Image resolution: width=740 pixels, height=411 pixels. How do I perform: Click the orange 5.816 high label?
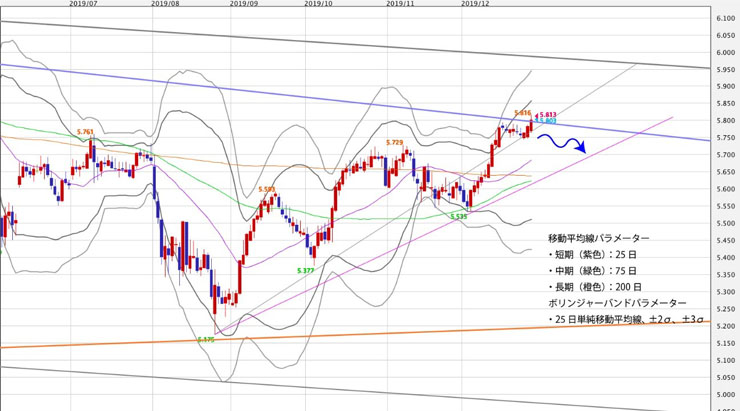[x=522, y=113]
